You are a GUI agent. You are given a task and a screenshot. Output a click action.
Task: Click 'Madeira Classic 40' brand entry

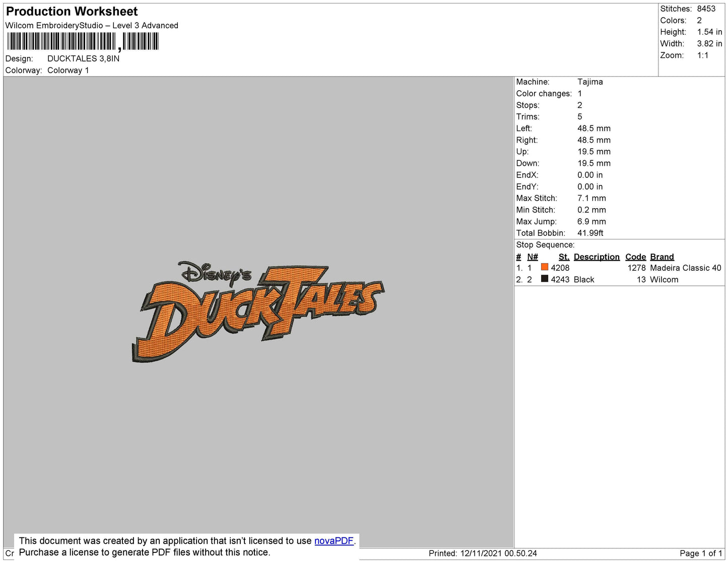click(686, 268)
